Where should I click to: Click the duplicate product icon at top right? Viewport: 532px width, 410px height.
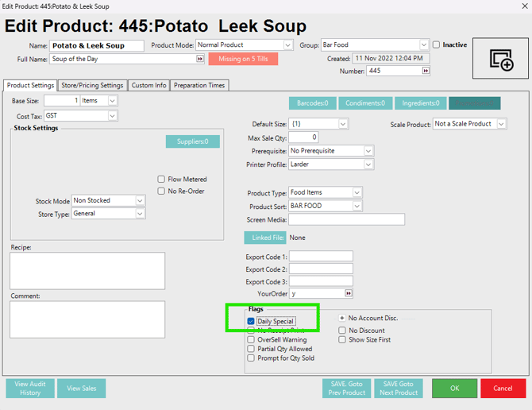(501, 59)
